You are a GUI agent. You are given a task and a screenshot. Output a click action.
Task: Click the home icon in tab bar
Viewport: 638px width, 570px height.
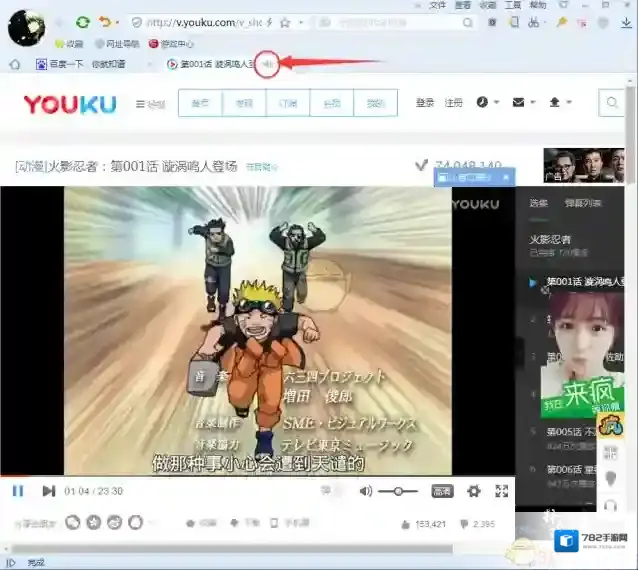tap(15, 64)
